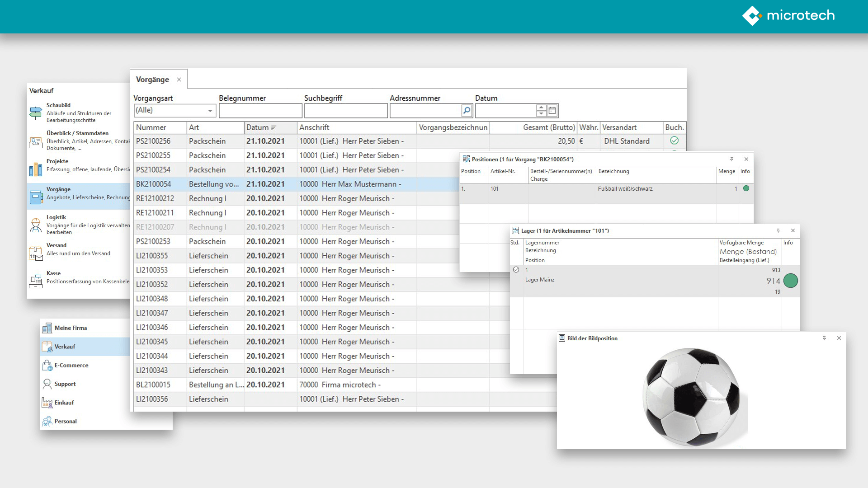Open Überblick / Stammdaten via its tray icon
Viewport: 868px width, 488px height.
[x=36, y=142]
